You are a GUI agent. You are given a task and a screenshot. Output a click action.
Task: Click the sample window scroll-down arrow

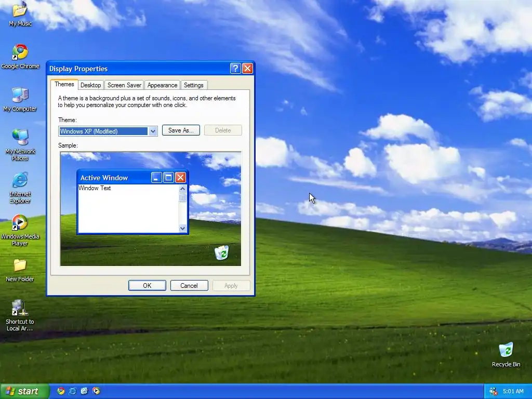[182, 229]
